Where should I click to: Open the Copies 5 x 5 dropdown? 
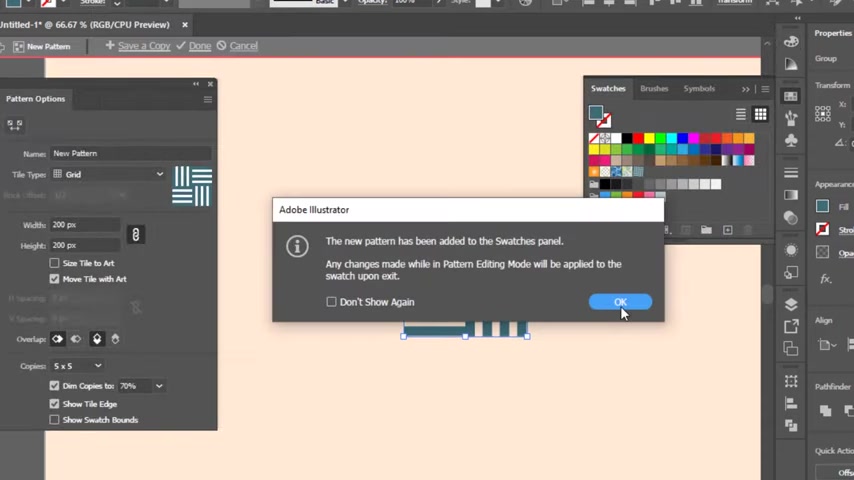[77, 366]
